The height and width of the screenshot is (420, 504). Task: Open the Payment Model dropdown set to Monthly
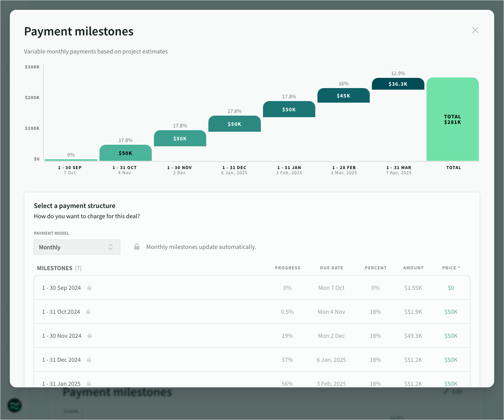coord(77,247)
